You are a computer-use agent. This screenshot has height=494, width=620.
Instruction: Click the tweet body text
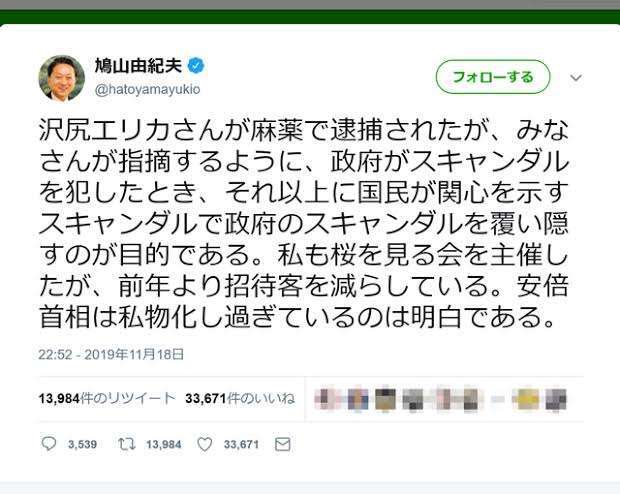(x=304, y=223)
